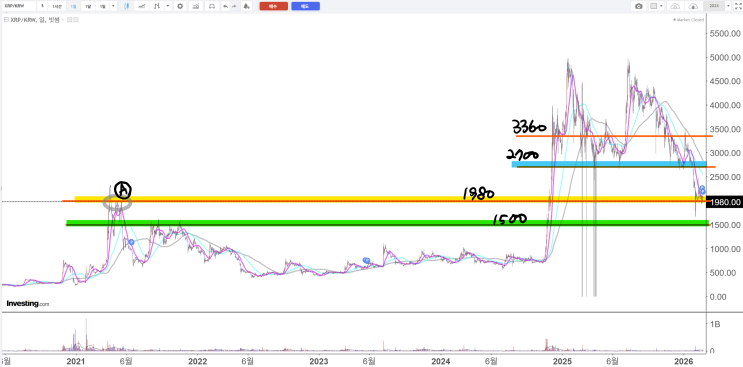Viewport: 743px width, 367px height.
Task: Click the saved layout name button
Action: coord(714,6)
